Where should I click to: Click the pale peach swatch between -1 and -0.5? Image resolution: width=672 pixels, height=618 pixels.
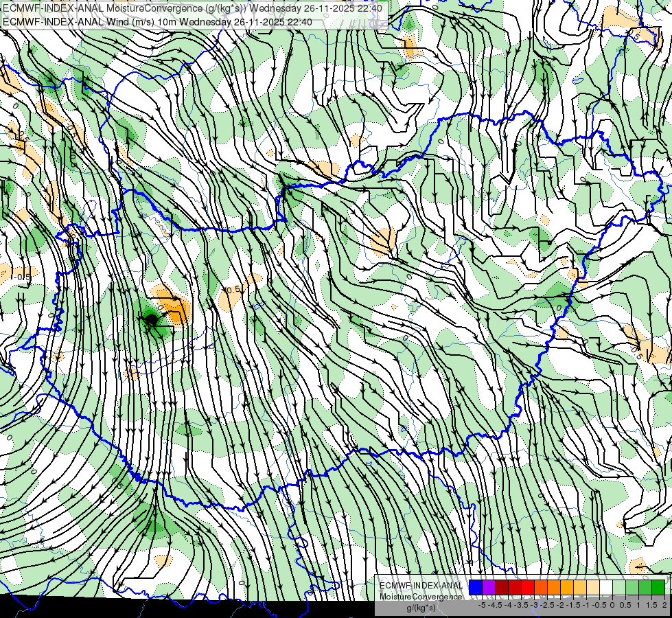point(592,588)
